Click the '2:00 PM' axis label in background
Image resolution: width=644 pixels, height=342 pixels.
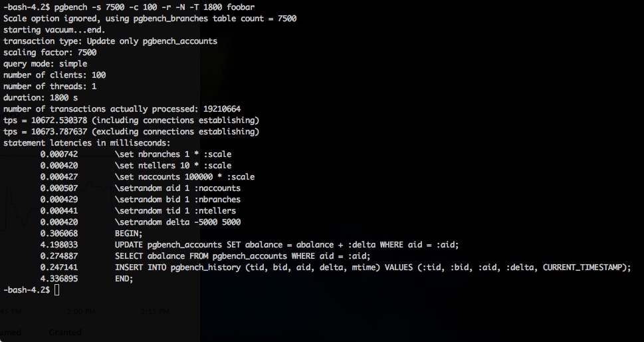81,311
